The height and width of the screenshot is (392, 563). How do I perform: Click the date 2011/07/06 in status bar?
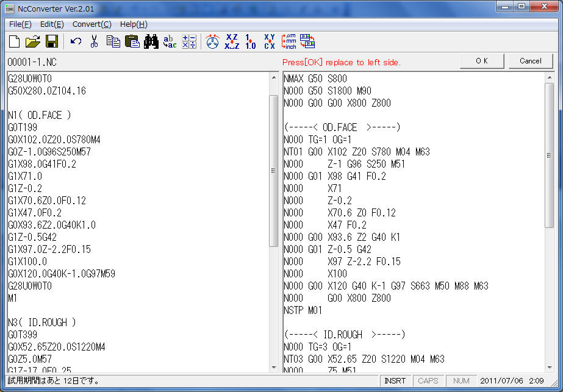501,381
